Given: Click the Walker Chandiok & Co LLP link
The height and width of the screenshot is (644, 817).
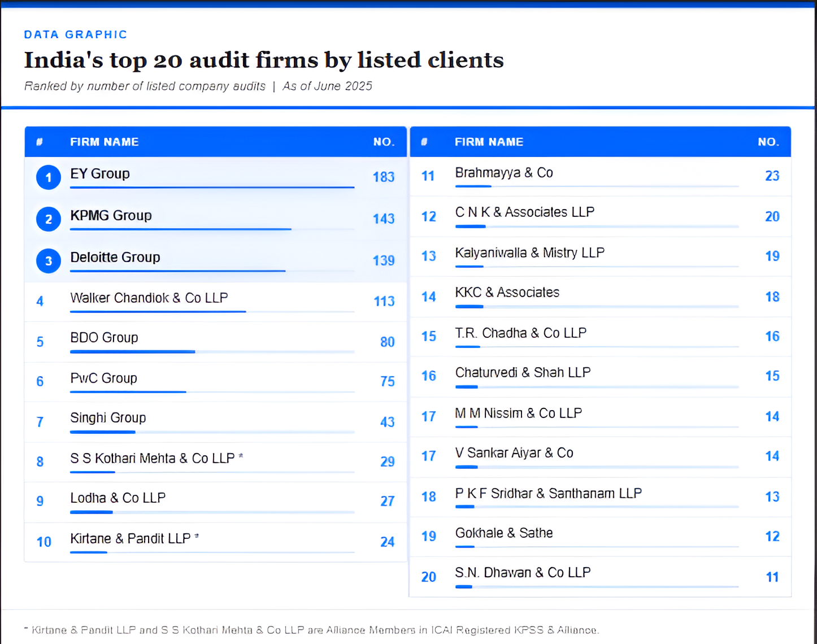Looking at the screenshot, I should click(149, 298).
